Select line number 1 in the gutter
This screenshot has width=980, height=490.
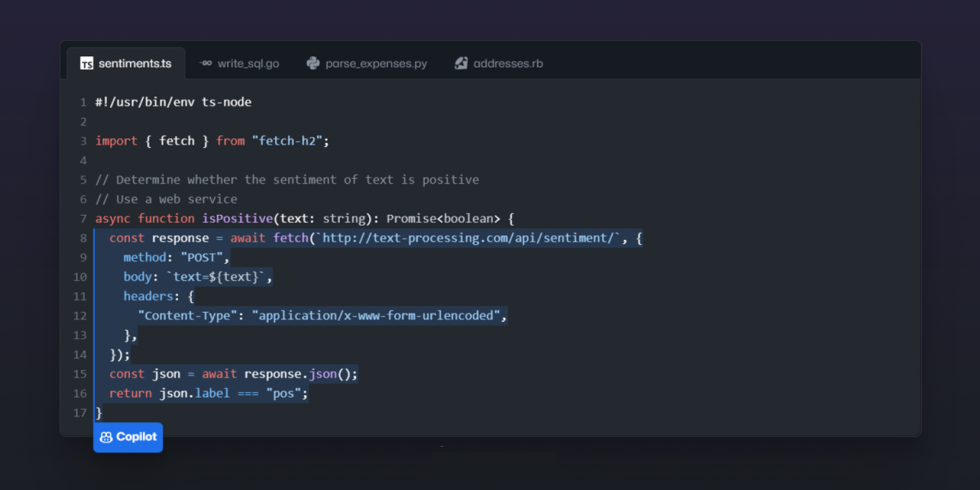point(82,102)
